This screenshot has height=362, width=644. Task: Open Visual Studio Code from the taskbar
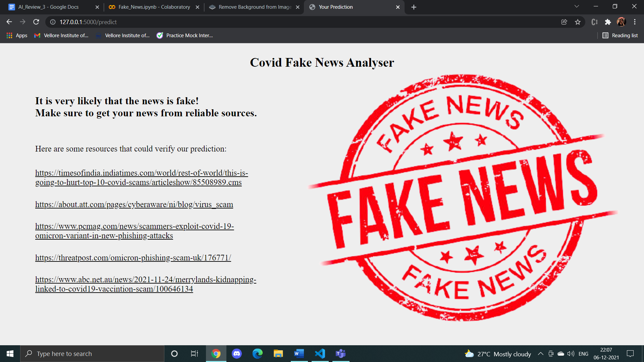coord(320,353)
